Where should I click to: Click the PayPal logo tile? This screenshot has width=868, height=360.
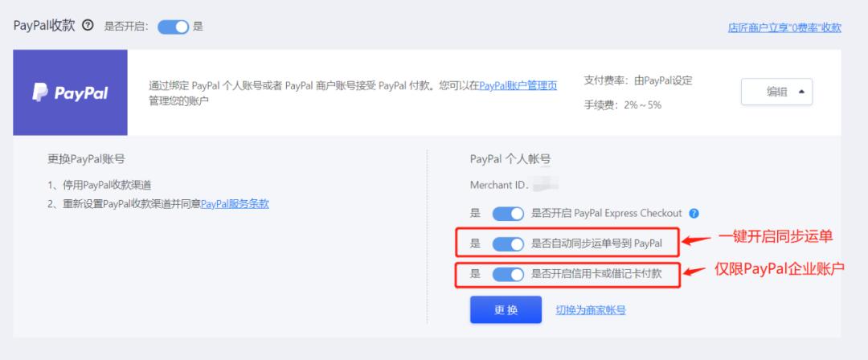point(70,92)
